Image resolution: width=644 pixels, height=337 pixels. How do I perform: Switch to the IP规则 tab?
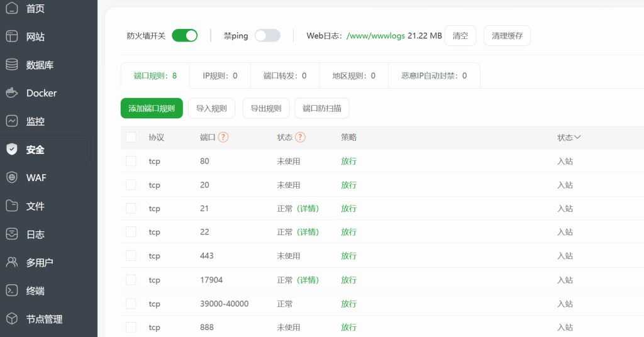tap(220, 75)
